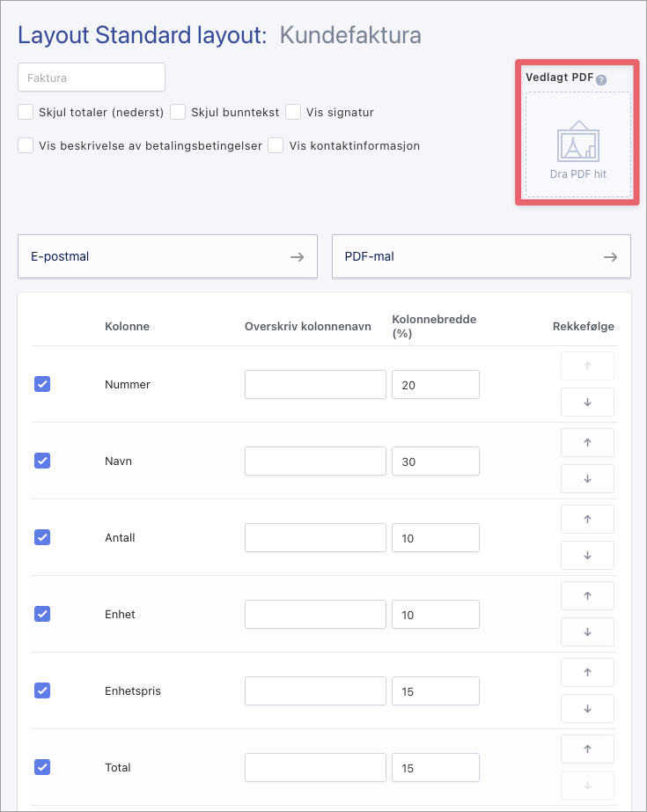Click override column name field for Enhet

[x=315, y=615]
